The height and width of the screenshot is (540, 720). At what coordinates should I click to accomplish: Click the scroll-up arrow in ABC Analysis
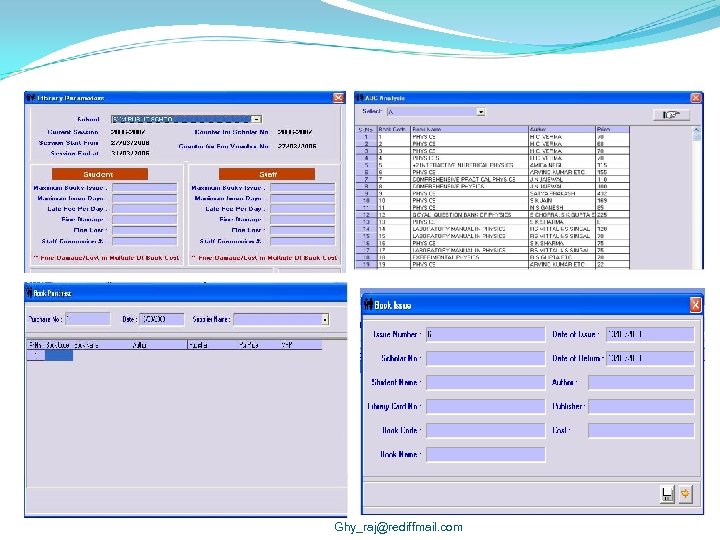(x=697, y=131)
